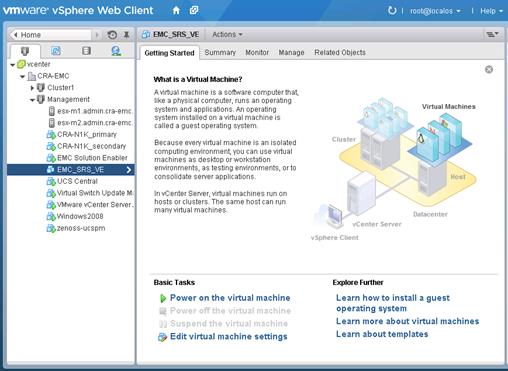Switch to the Monitor tab
This screenshot has height=371, width=508.
257,52
